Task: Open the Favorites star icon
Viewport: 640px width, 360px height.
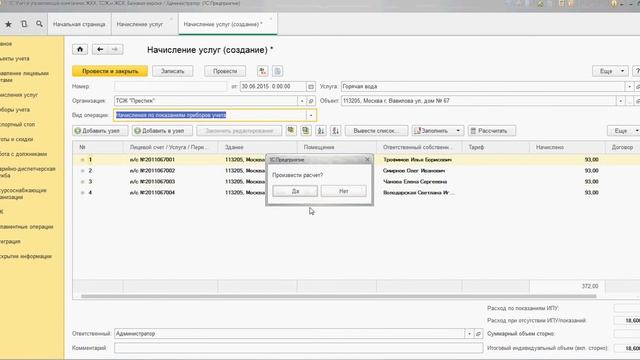Action: click(x=8, y=24)
